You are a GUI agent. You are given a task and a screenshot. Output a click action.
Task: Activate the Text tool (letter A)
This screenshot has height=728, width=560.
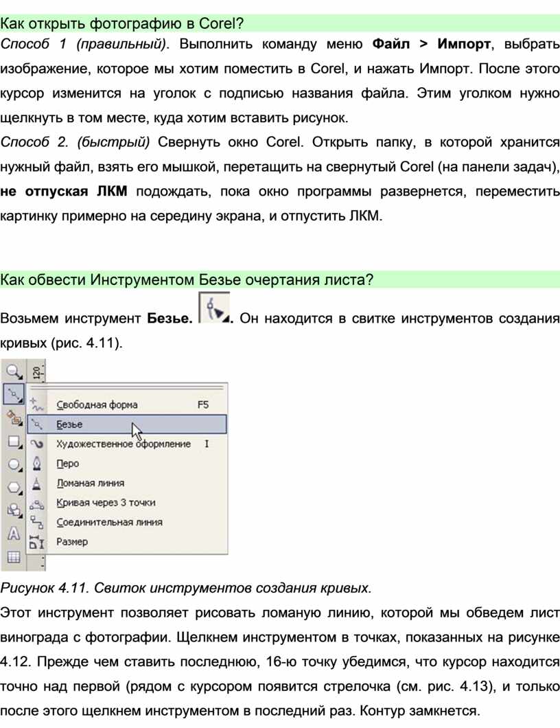pyautogui.click(x=14, y=534)
